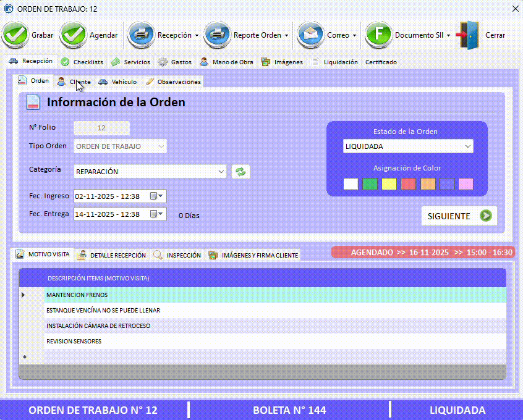Click the Cerrar door icon
Image resolution: width=523 pixels, height=420 pixels.
(x=469, y=35)
